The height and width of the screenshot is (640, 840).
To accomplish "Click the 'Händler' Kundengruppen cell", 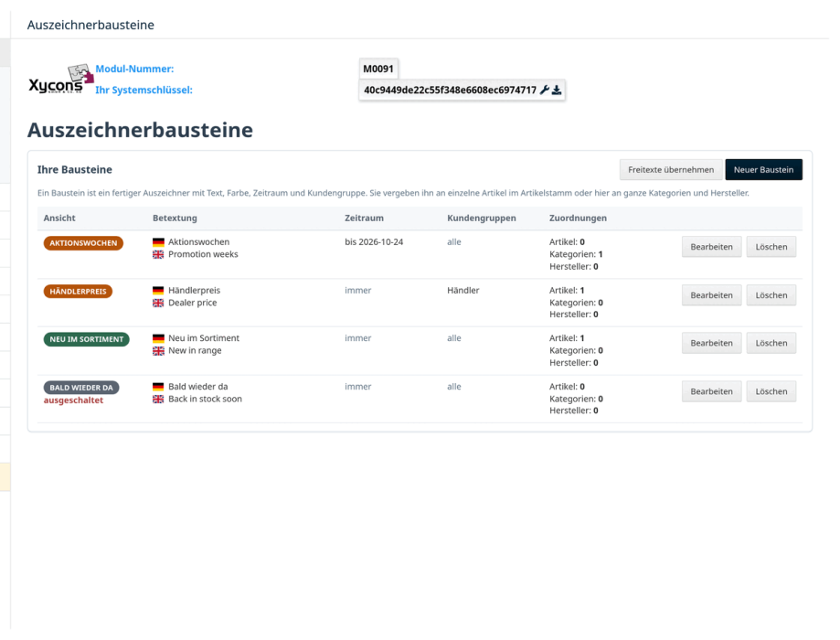I will point(463,291).
